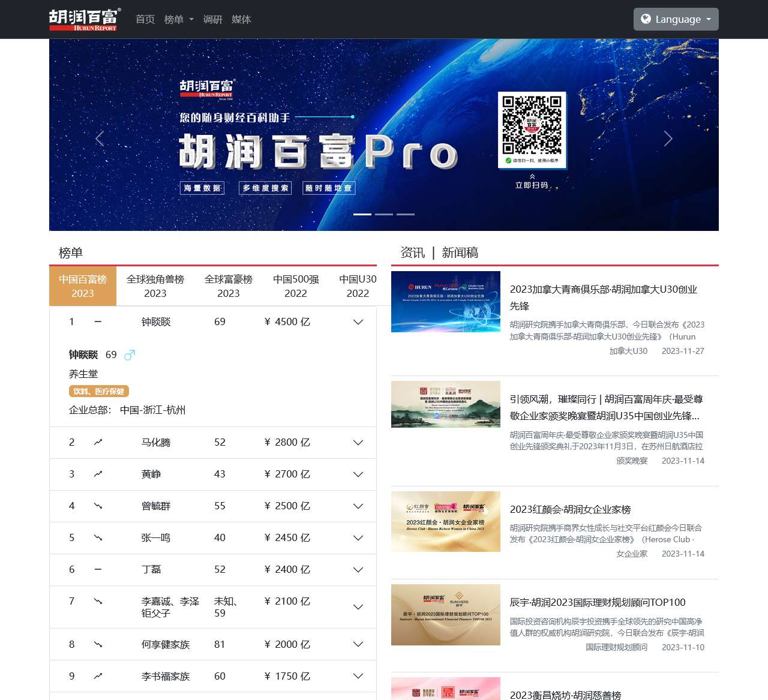
Task: Open 调研 in the navbar
Action: 213,19
